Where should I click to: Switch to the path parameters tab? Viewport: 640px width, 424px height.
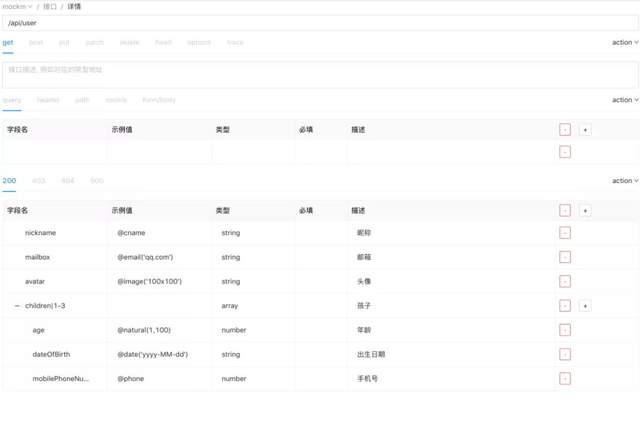tap(82, 100)
